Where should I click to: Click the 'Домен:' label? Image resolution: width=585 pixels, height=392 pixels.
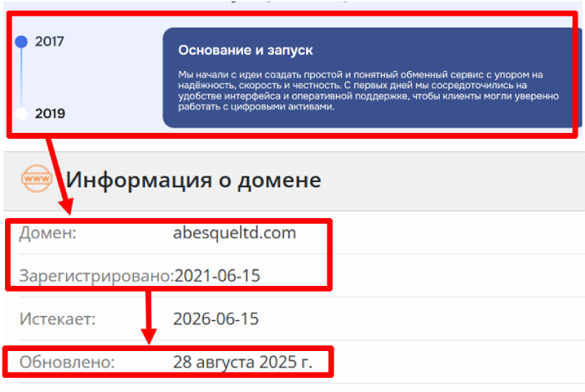[x=48, y=233]
